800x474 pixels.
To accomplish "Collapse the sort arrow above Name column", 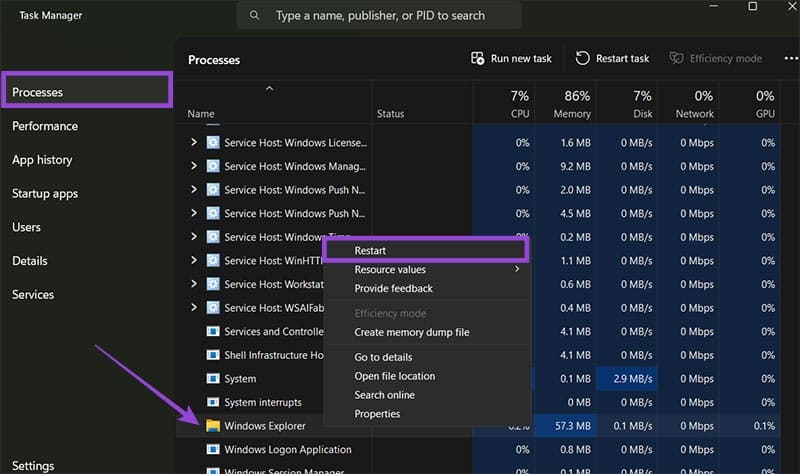I will pyautogui.click(x=269, y=88).
